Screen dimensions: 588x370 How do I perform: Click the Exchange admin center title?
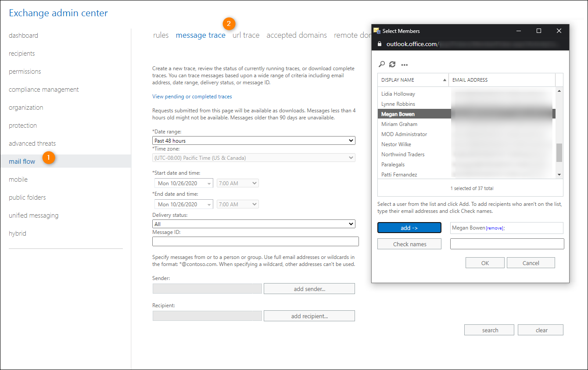(58, 13)
